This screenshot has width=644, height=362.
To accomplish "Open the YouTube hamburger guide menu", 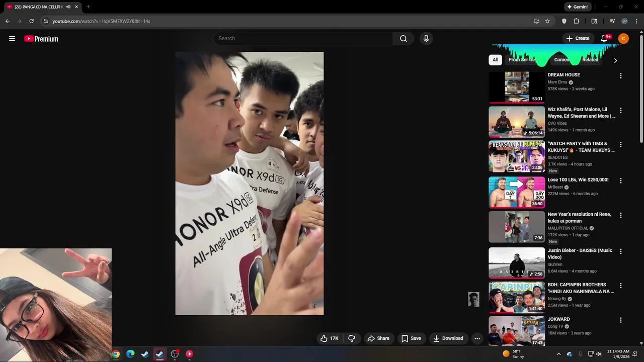I will pos(12,39).
